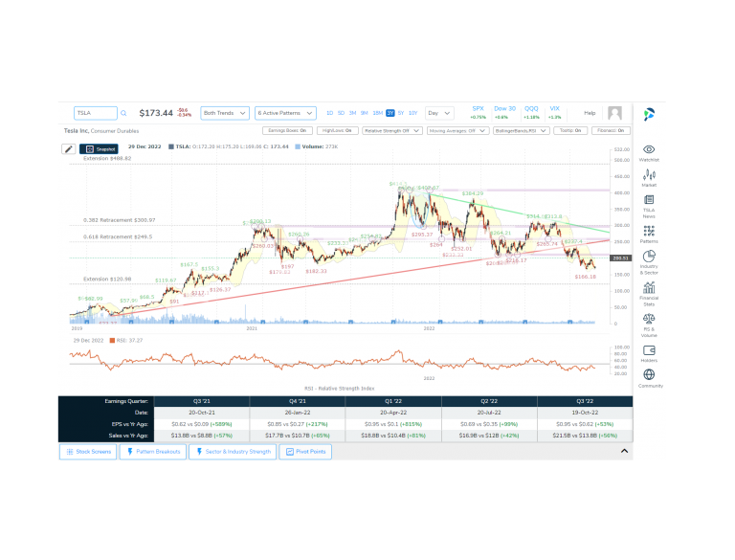
Task: Select the 3Y time range
Action: pos(390,113)
